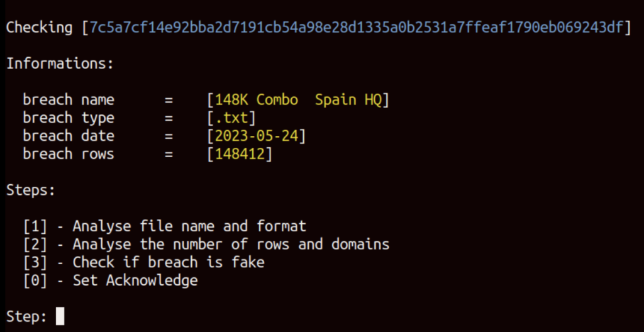Click the [0] bracket number
644x332 pixels.
(35, 280)
